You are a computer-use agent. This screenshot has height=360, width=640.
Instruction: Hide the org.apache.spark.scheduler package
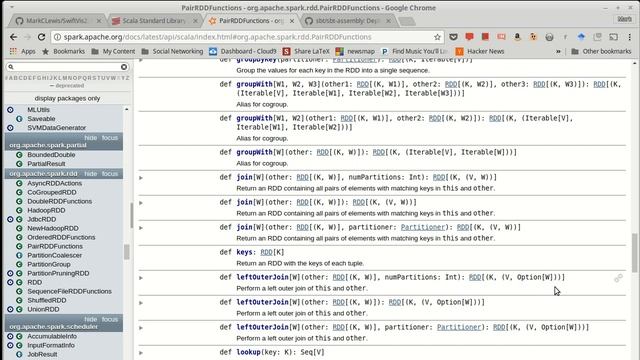click(x=91, y=319)
